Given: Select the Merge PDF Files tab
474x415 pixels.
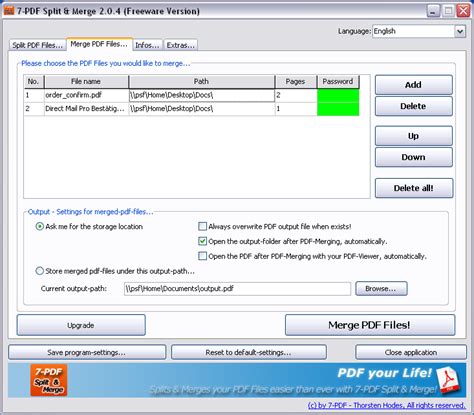Looking at the screenshot, I should tap(99, 44).
